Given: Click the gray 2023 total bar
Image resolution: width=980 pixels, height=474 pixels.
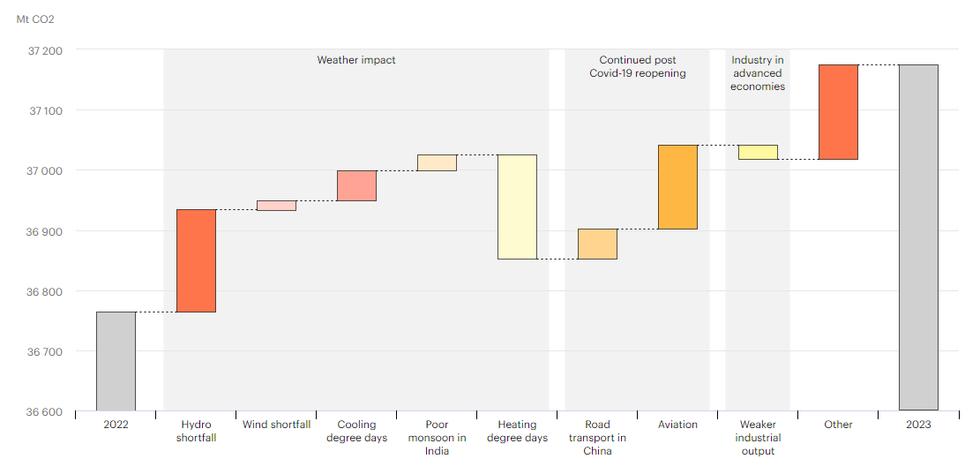Looking at the screenshot, I should 918,237.
